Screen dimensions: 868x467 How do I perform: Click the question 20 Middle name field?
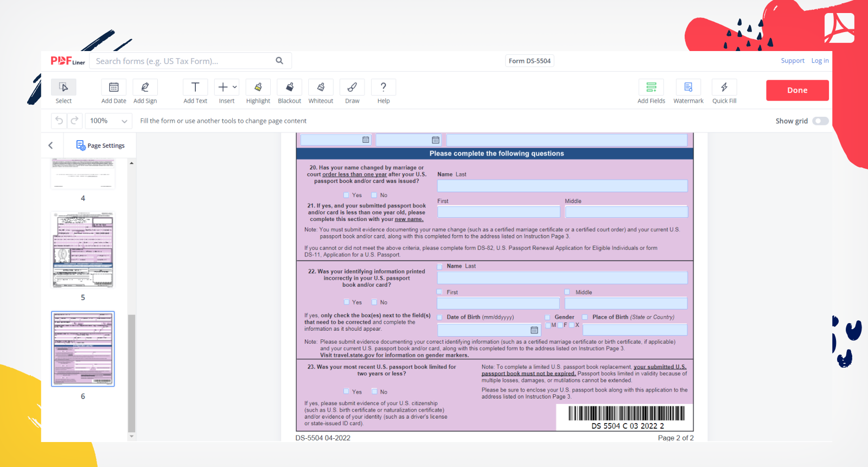627,212
